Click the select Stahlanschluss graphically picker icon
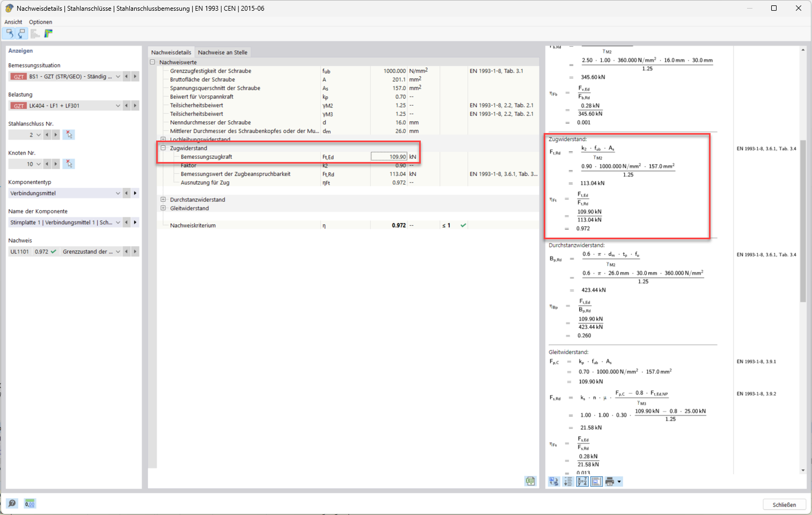 coord(69,134)
